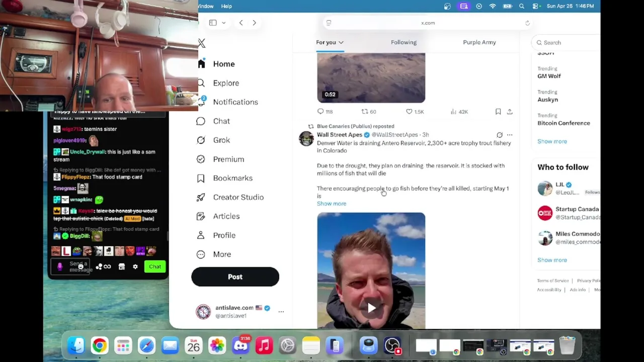The image size is (644, 362).
Task: Go back in Safari
Action: point(241,23)
